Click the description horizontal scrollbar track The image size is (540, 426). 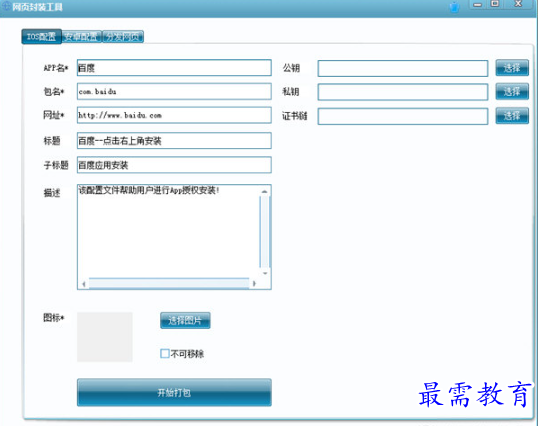pyautogui.click(x=169, y=283)
